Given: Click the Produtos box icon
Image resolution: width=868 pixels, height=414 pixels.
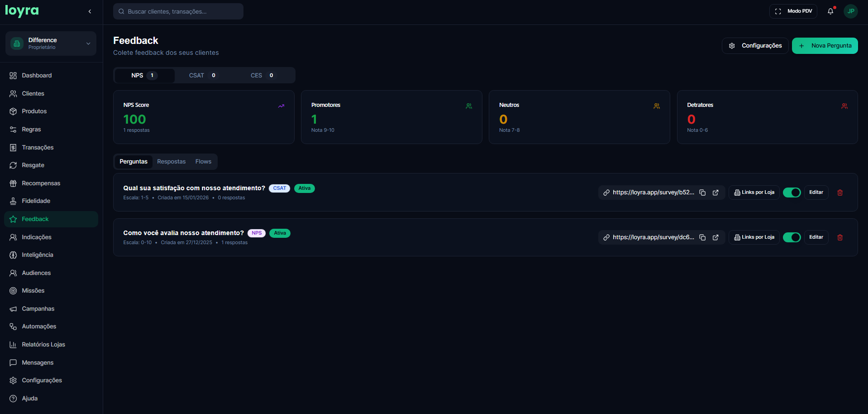Looking at the screenshot, I should tap(13, 111).
